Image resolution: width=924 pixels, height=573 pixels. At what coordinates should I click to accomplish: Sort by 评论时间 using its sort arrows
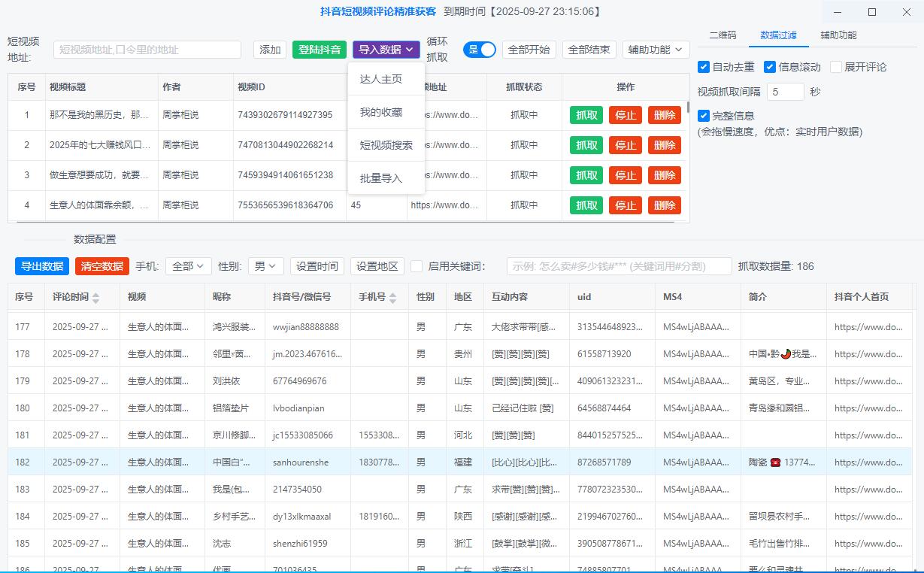click(x=95, y=298)
